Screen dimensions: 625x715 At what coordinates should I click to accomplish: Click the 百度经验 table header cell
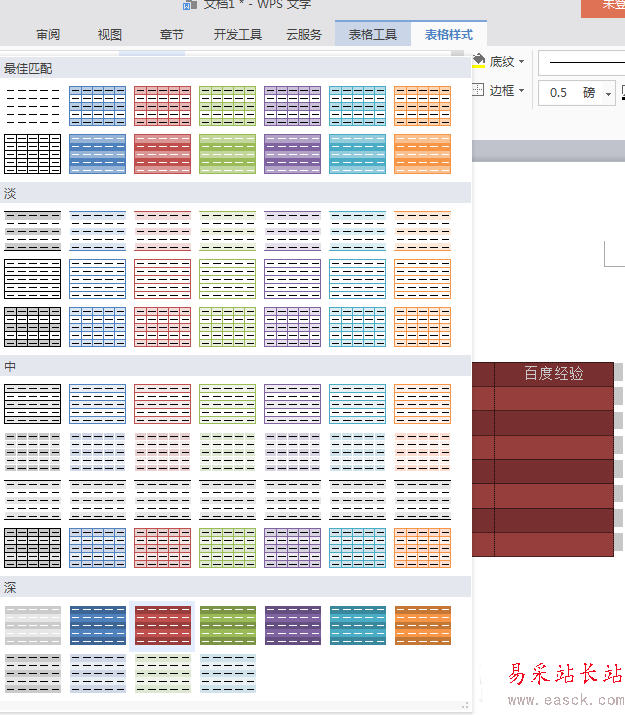click(x=554, y=374)
